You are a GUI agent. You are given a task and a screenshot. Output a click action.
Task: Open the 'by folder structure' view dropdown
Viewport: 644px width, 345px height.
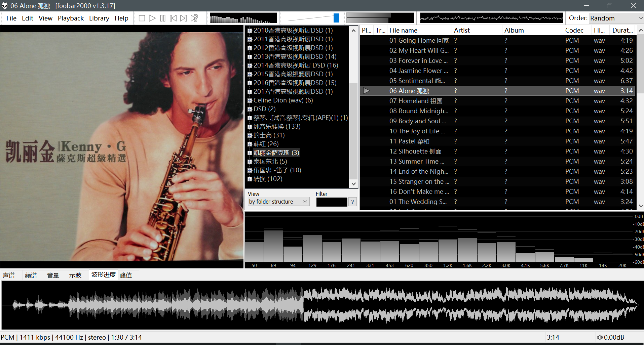click(x=278, y=202)
